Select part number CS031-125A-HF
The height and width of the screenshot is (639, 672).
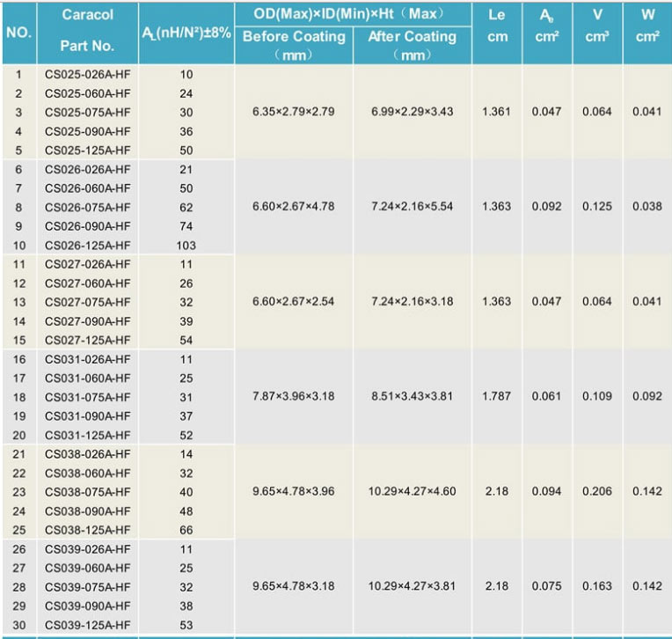pyautogui.click(x=87, y=436)
